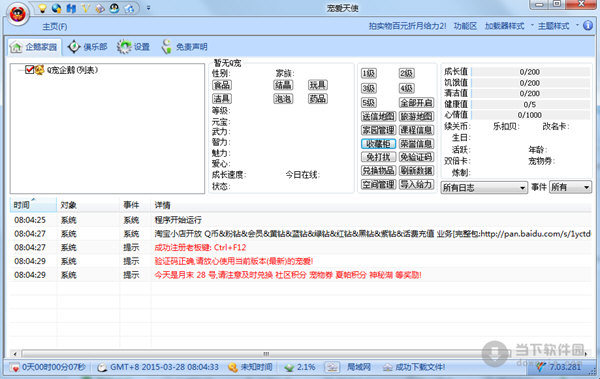
Task: Toggle the Q宠企鹅(列表) checkbox
Action: (29, 70)
